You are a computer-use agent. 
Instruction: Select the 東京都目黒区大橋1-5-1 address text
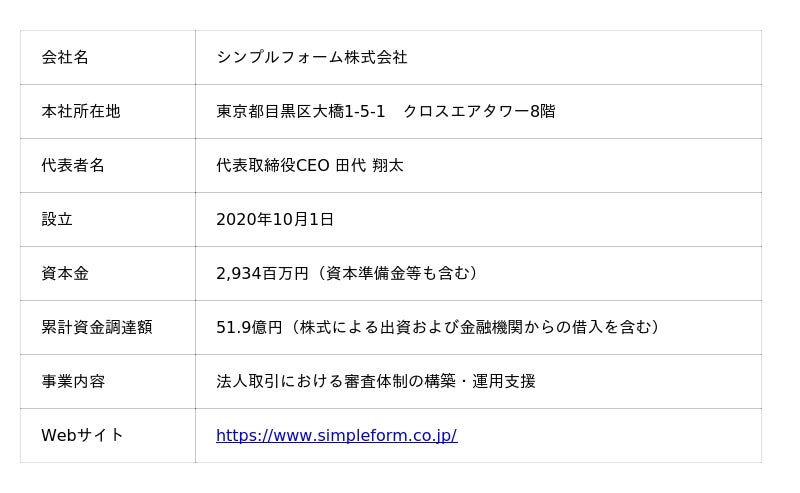click(x=300, y=112)
